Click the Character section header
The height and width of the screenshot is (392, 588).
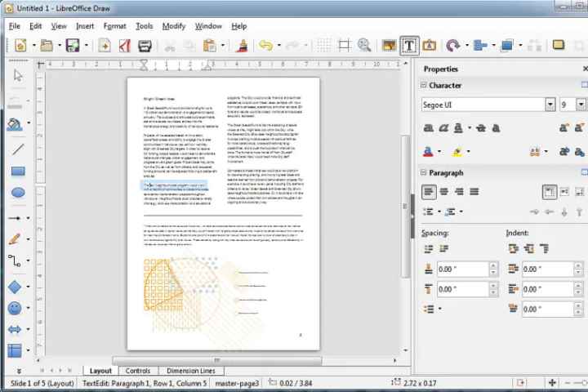pos(445,85)
